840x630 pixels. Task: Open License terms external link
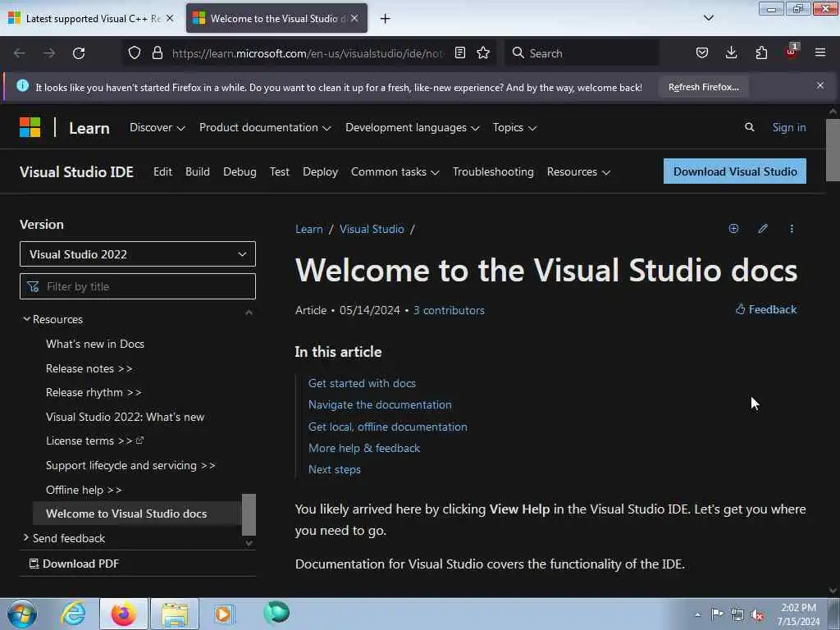95,441
